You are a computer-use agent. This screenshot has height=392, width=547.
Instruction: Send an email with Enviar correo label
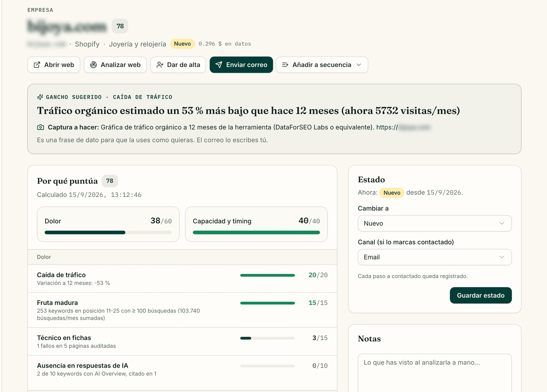click(x=246, y=65)
